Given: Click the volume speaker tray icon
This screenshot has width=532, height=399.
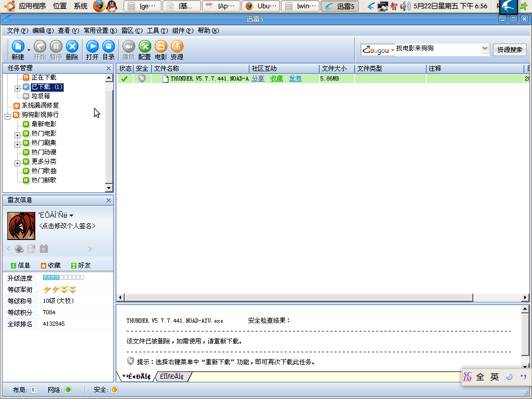Looking at the screenshot, I should point(405,6).
